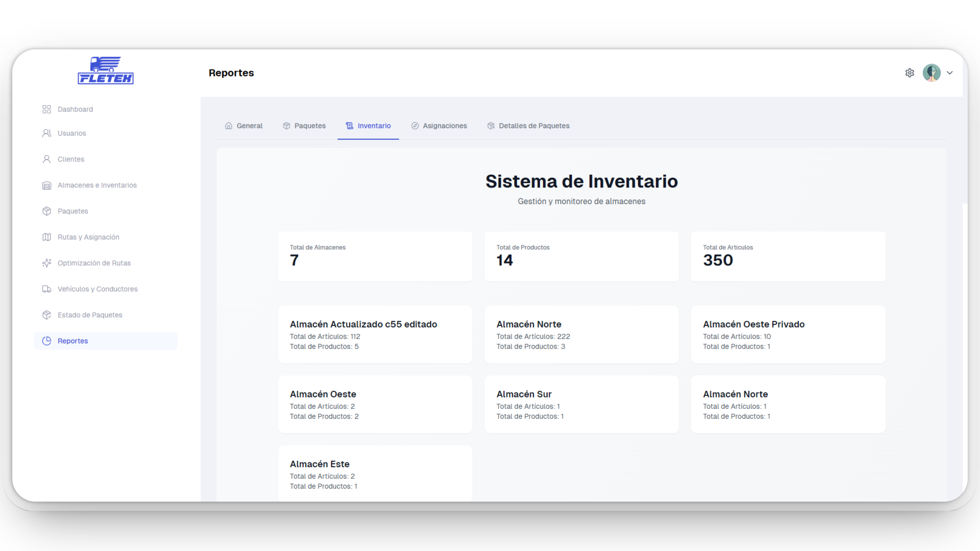Switch to the Paquetes report tab
980x551 pixels.
tap(304, 126)
